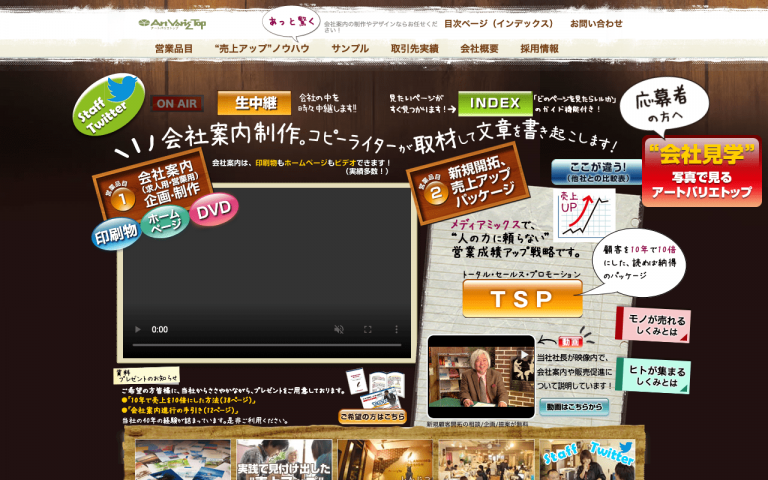Select the ホームページ green bubble
The height and width of the screenshot is (480, 768).
pyautogui.click(x=165, y=221)
